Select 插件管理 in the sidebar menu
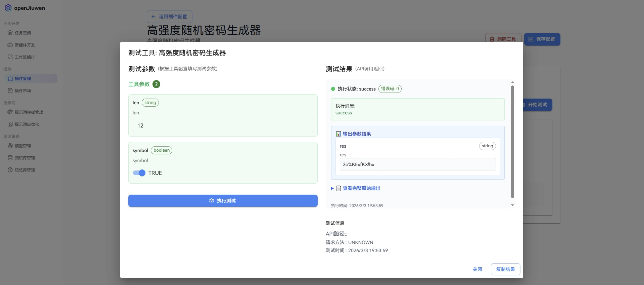This screenshot has width=644, height=285. (23, 79)
